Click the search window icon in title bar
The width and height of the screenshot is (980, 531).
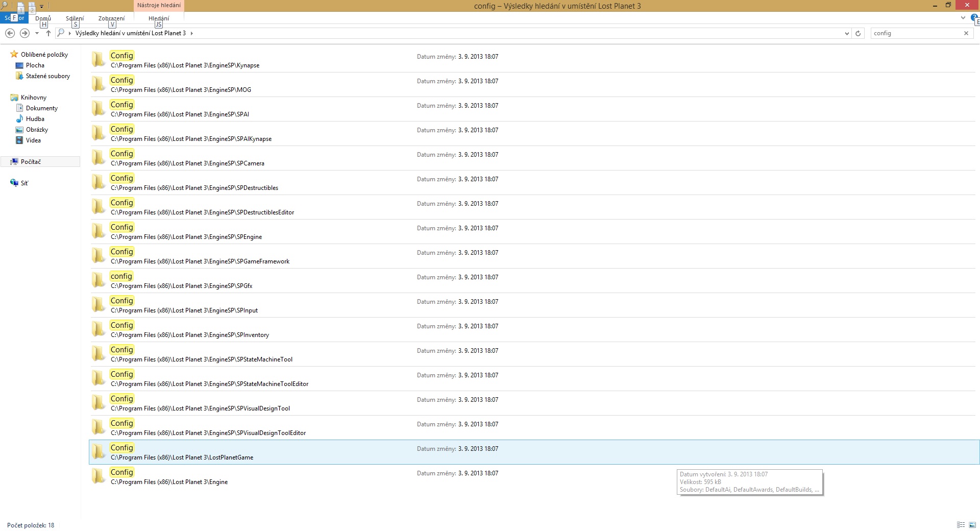[5, 6]
